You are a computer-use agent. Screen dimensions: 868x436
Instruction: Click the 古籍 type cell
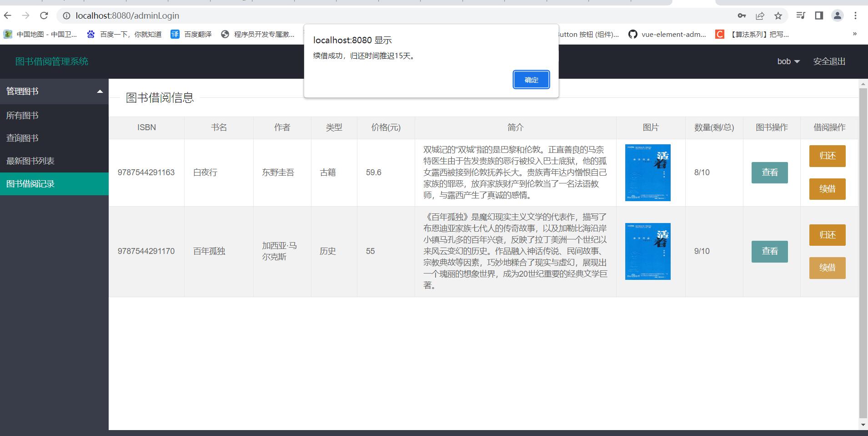point(334,172)
